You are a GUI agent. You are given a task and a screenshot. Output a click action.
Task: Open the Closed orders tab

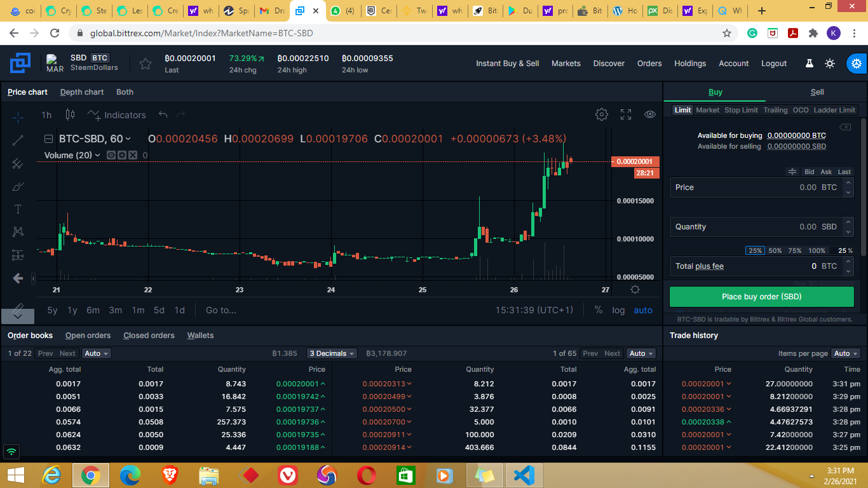pyautogui.click(x=149, y=335)
